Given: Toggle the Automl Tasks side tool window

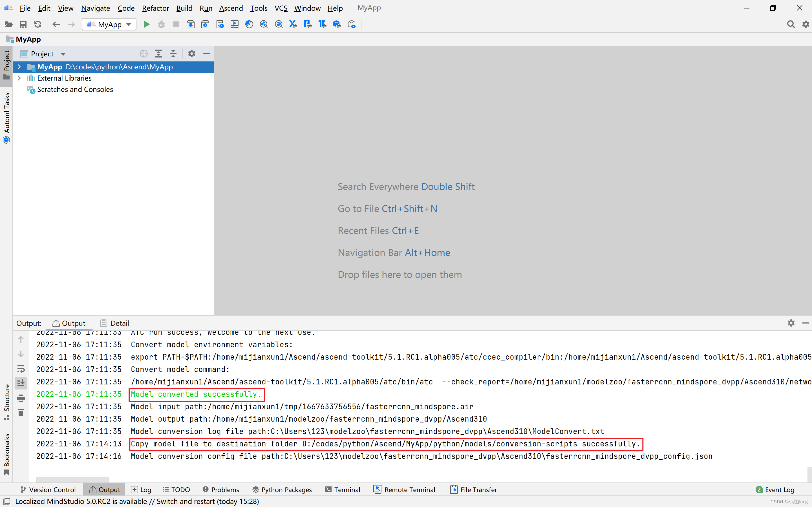Looking at the screenshot, I should 6,118.
